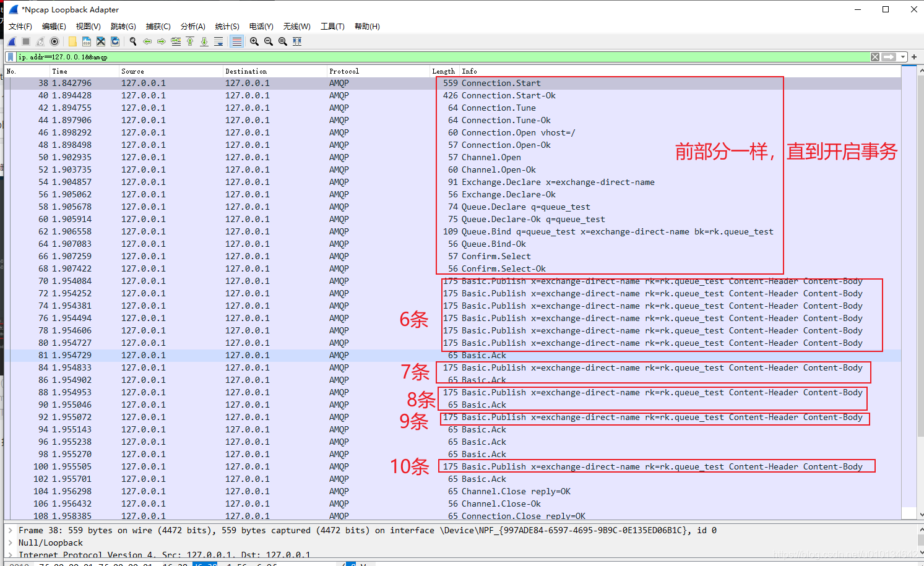The height and width of the screenshot is (566, 924).
Task: Close this capture file
Action: point(101,41)
